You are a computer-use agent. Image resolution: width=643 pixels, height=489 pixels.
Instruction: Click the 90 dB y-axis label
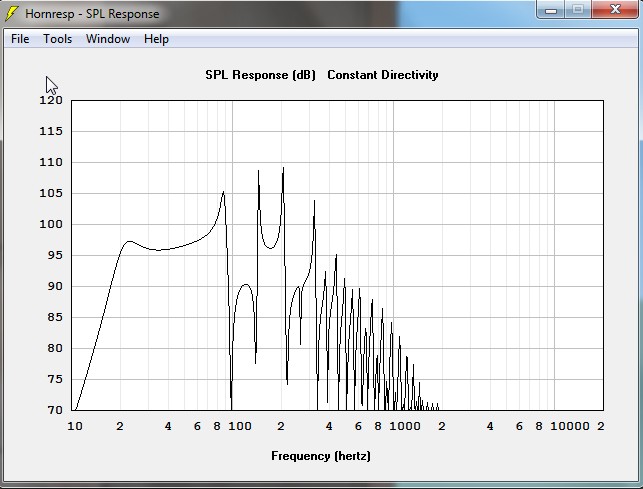(x=55, y=286)
